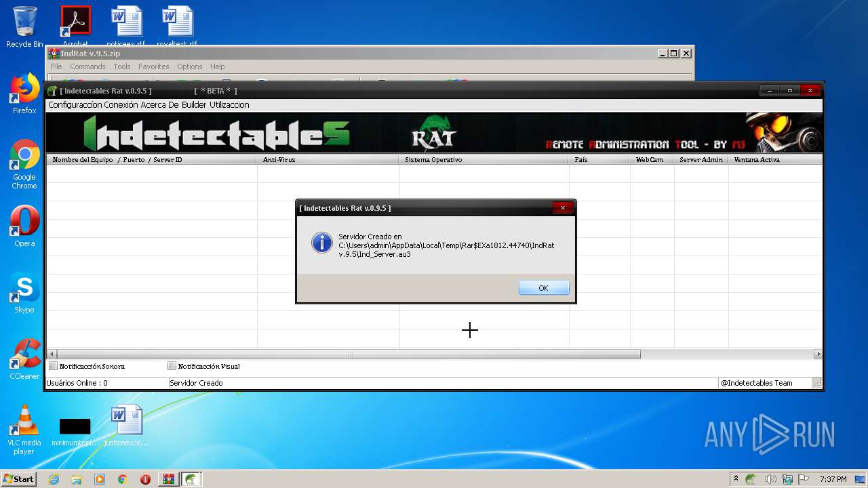Open the Utilizaccion menu
The image size is (868, 488).
(x=229, y=105)
